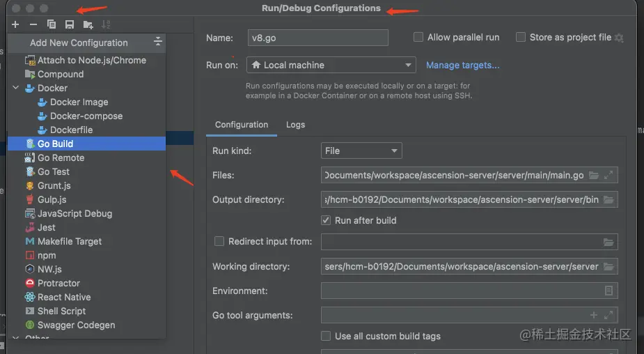644x354 pixels.
Task: Click plus icon in Go tool arguments field
Action: pos(594,316)
